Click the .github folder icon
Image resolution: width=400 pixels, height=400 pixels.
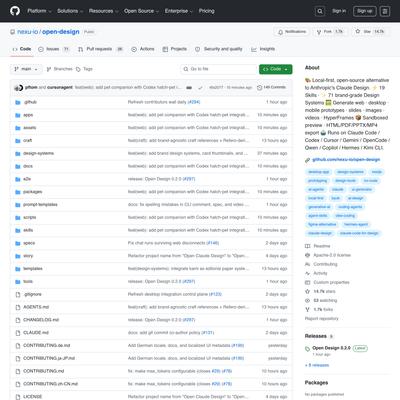coord(18,102)
